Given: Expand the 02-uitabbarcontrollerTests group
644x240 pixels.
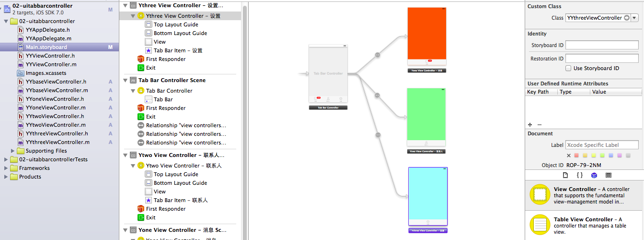Looking at the screenshot, I should (x=6, y=159).
